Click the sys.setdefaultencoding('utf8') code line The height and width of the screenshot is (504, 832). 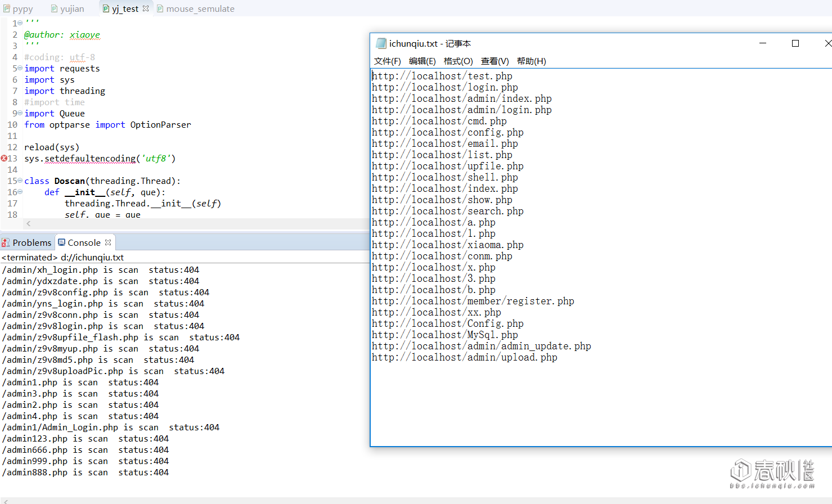click(100, 158)
